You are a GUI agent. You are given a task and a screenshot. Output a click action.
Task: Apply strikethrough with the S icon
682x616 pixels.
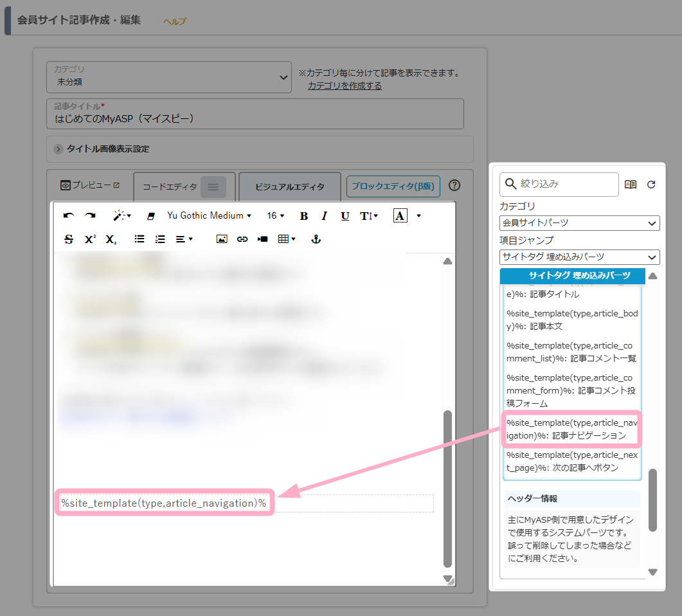[x=69, y=239]
